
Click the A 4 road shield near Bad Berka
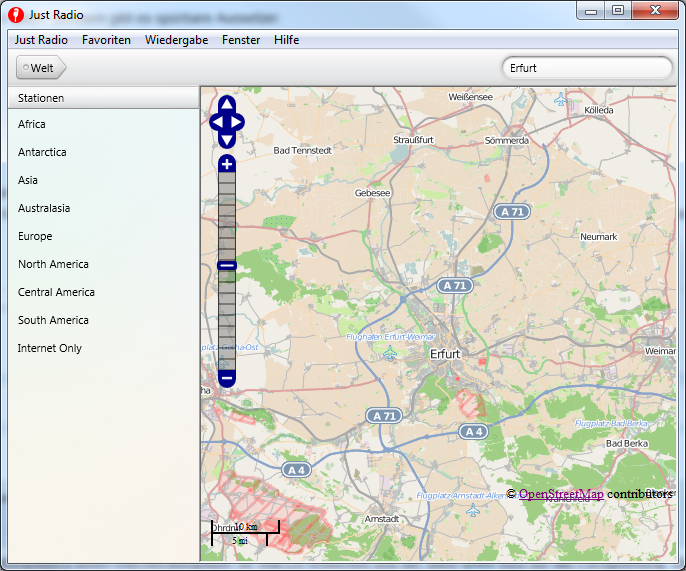click(473, 432)
